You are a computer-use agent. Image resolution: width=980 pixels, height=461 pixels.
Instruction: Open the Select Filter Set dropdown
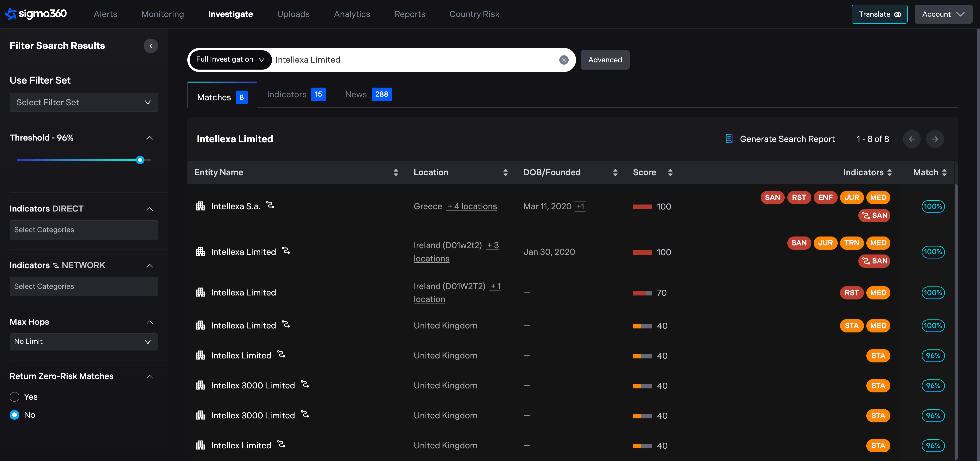84,103
